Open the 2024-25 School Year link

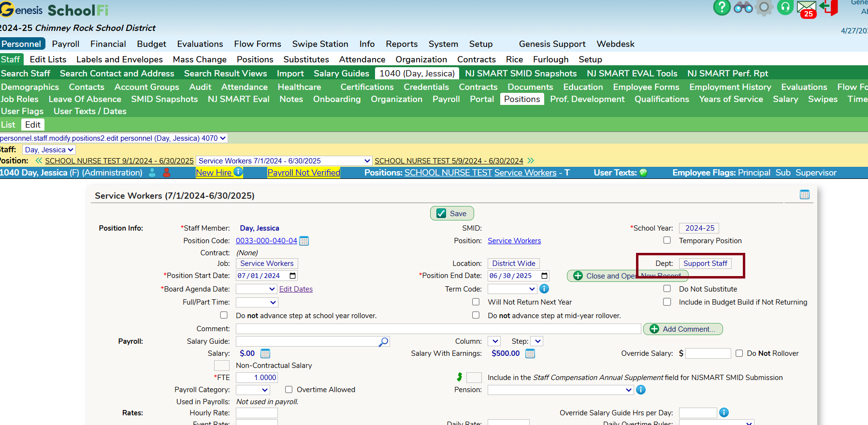coord(699,228)
